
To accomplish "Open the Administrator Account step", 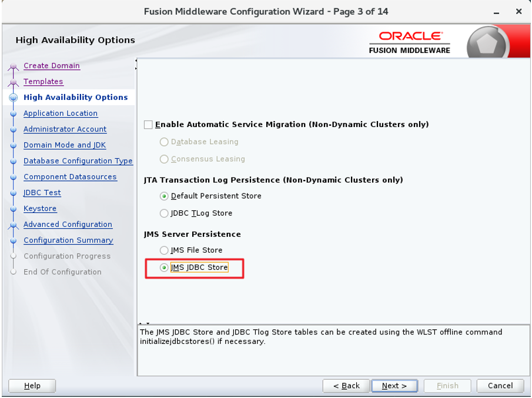I will coord(65,129).
